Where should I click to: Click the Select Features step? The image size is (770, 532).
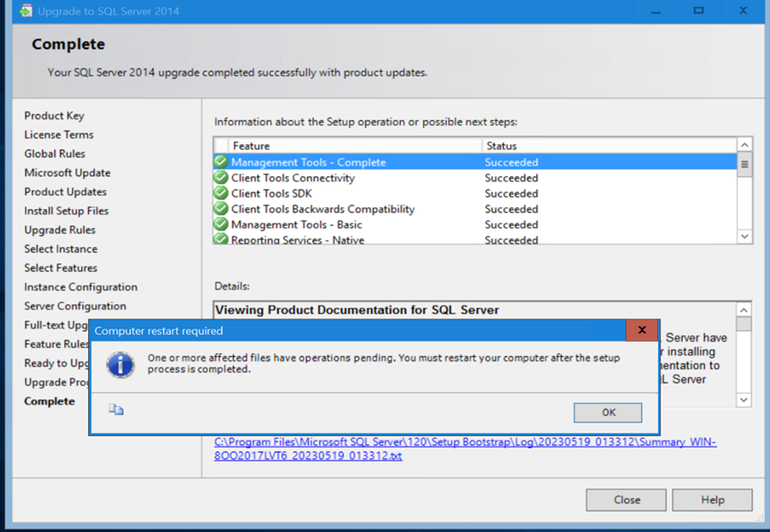tap(61, 268)
